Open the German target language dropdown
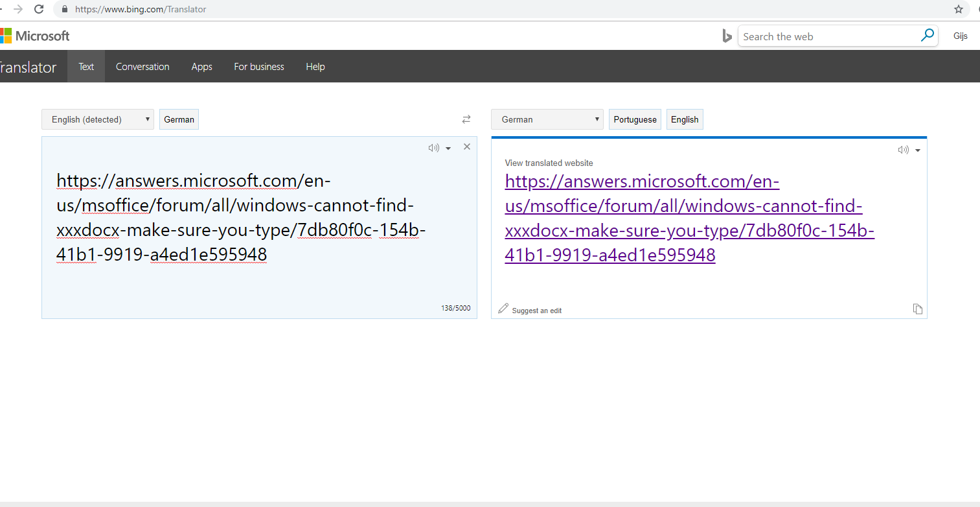Image resolution: width=980 pixels, height=507 pixels. click(x=547, y=119)
